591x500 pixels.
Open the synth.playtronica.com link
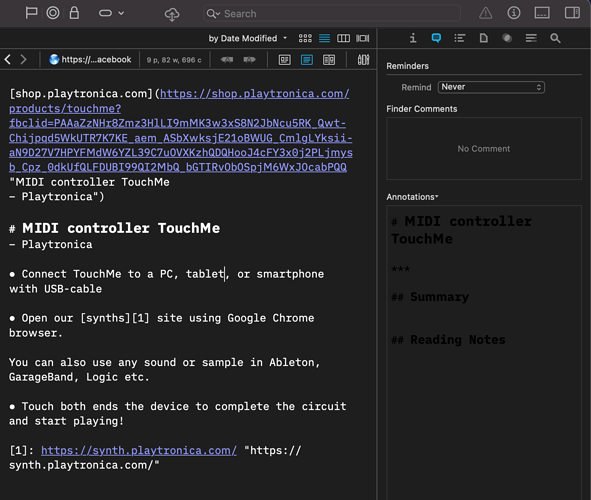point(139,450)
